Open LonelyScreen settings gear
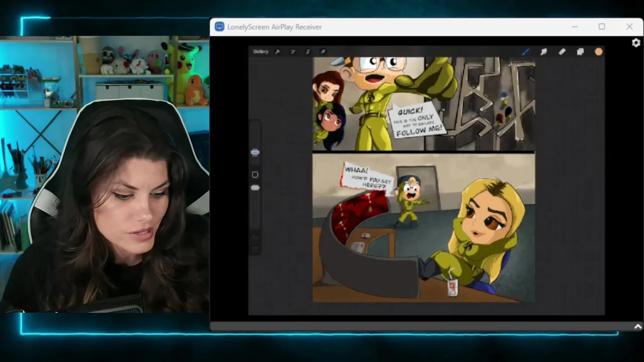644x362 pixels. 636,43
